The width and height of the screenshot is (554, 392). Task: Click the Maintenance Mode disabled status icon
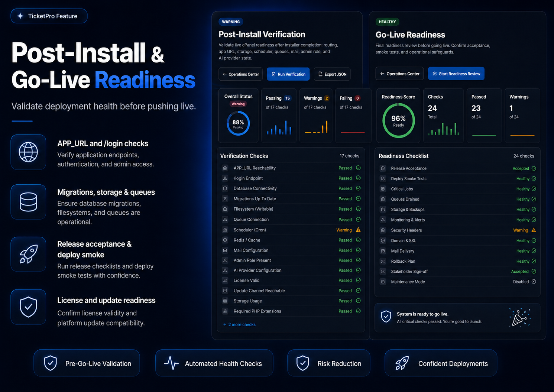[534, 282]
